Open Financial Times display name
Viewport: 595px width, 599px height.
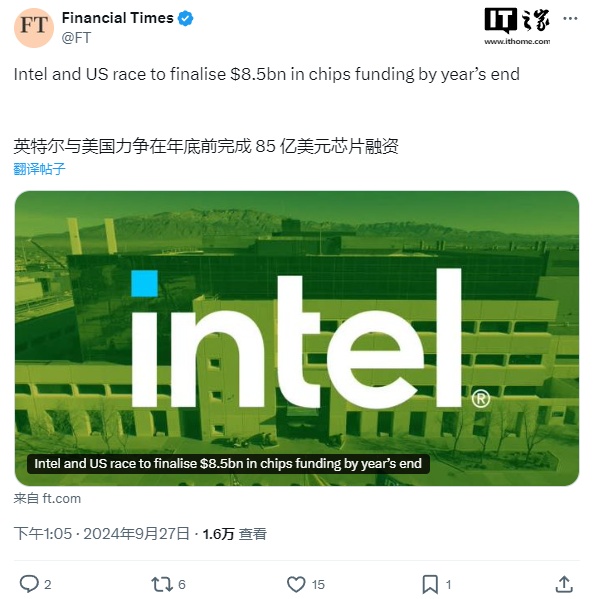[118, 18]
